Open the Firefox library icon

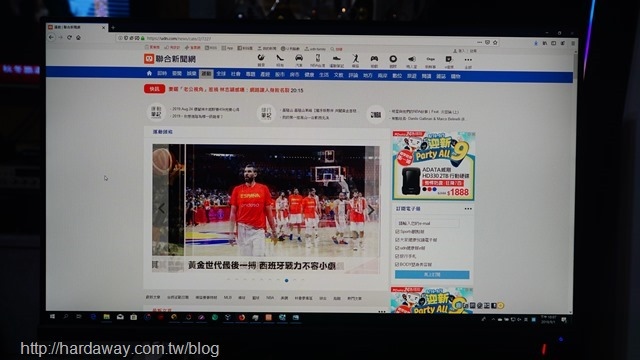(x=545, y=43)
